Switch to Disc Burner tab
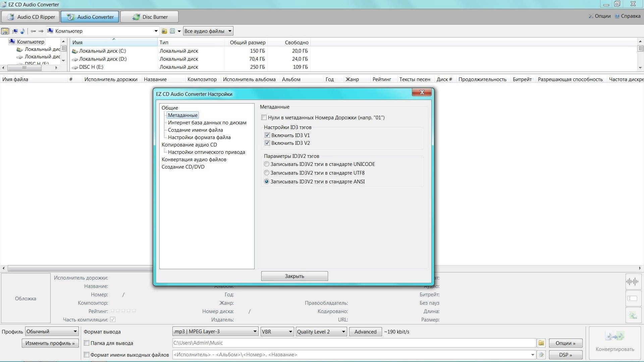 pos(149,17)
